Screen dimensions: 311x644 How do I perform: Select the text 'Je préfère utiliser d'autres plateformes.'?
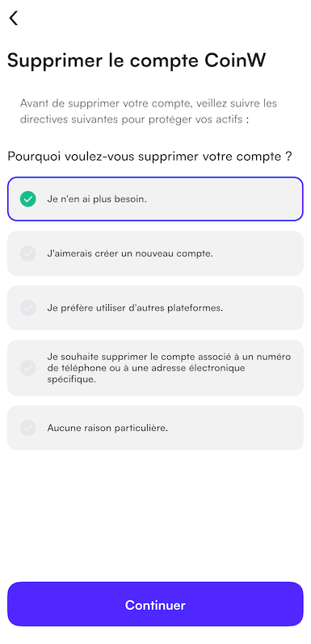pyautogui.click(x=135, y=307)
